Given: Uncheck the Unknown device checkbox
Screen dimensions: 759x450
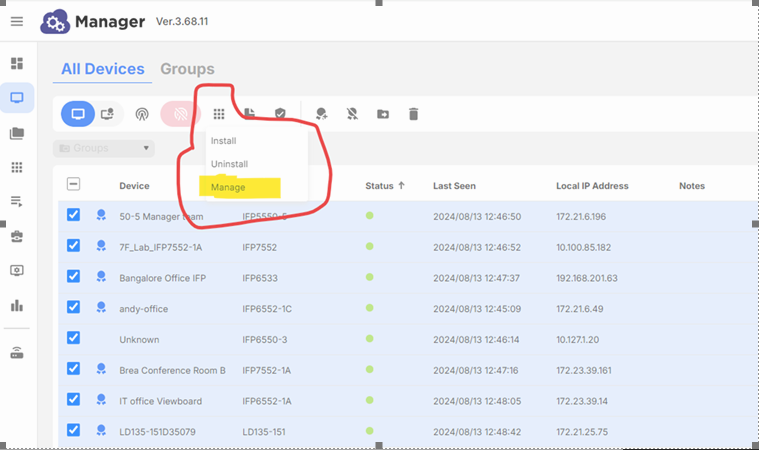Looking at the screenshot, I should coord(74,338).
